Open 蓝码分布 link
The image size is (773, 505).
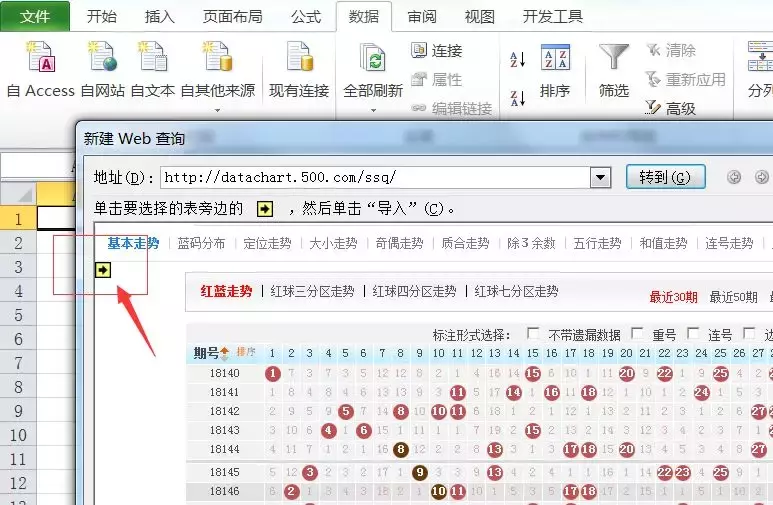click(x=201, y=243)
